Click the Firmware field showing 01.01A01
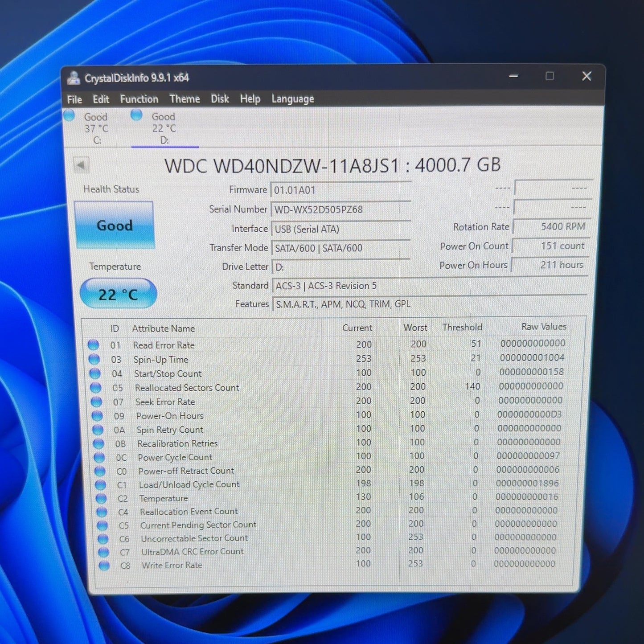This screenshot has height=644, width=644. tap(341, 190)
